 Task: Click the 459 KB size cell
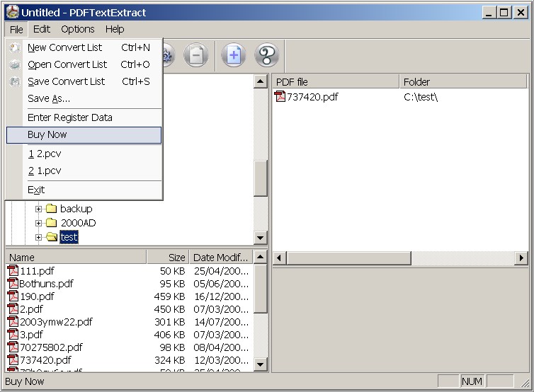(x=169, y=296)
